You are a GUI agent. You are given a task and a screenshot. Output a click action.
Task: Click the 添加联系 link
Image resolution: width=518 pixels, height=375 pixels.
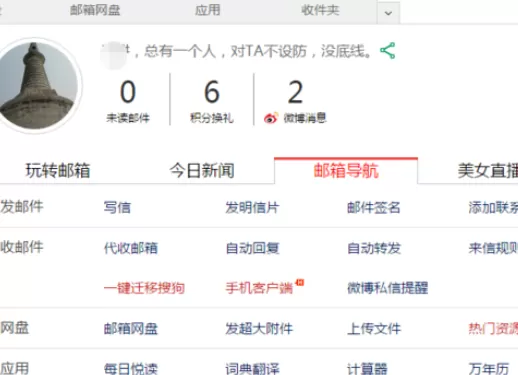click(493, 207)
